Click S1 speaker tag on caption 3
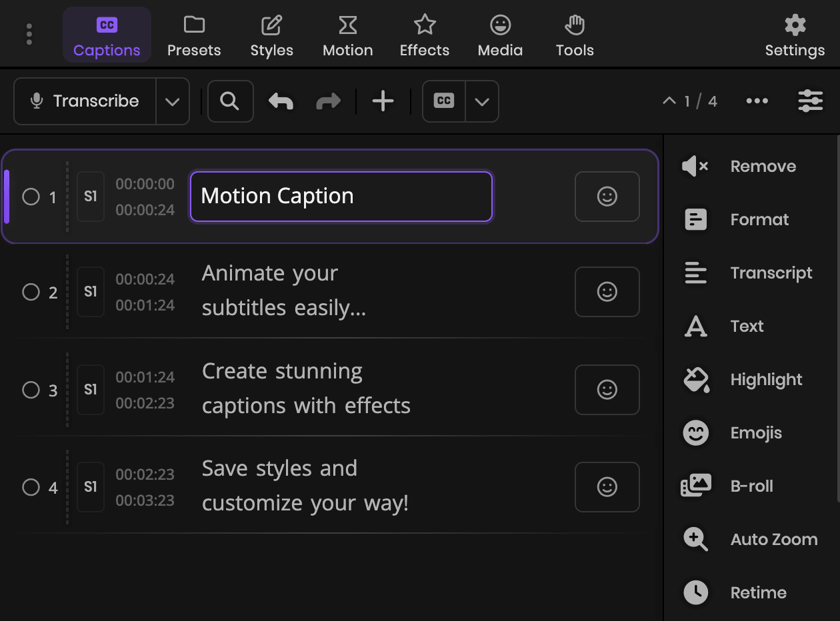 [91, 390]
